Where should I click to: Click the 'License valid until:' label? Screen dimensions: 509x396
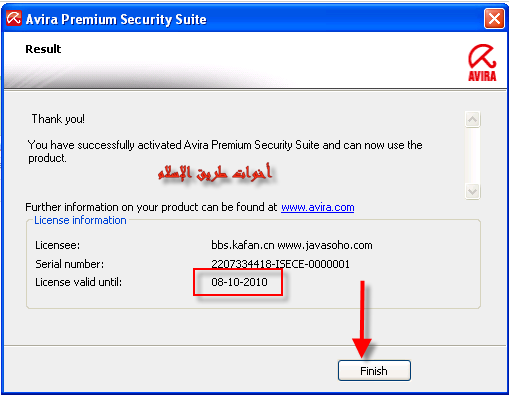pos(78,282)
